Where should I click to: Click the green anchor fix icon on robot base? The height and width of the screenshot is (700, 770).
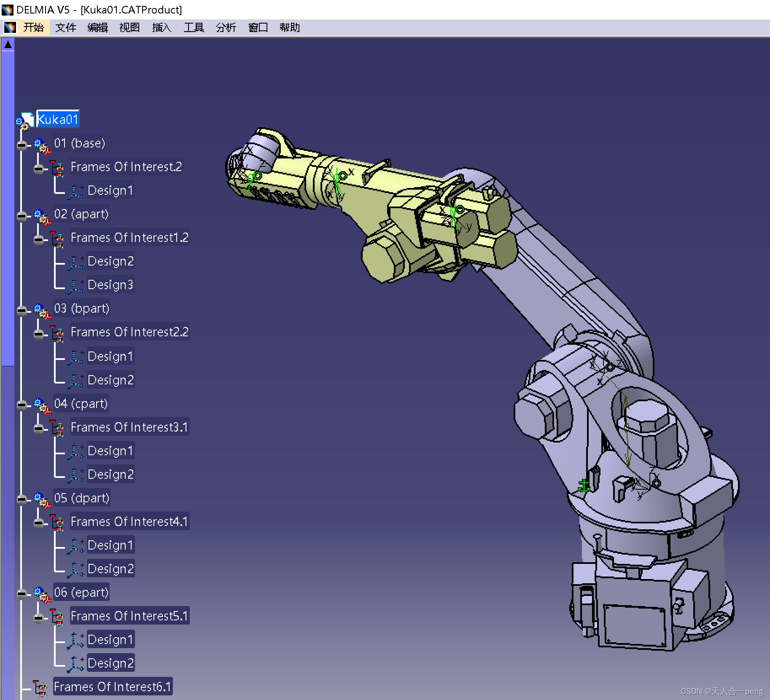coord(584,485)
